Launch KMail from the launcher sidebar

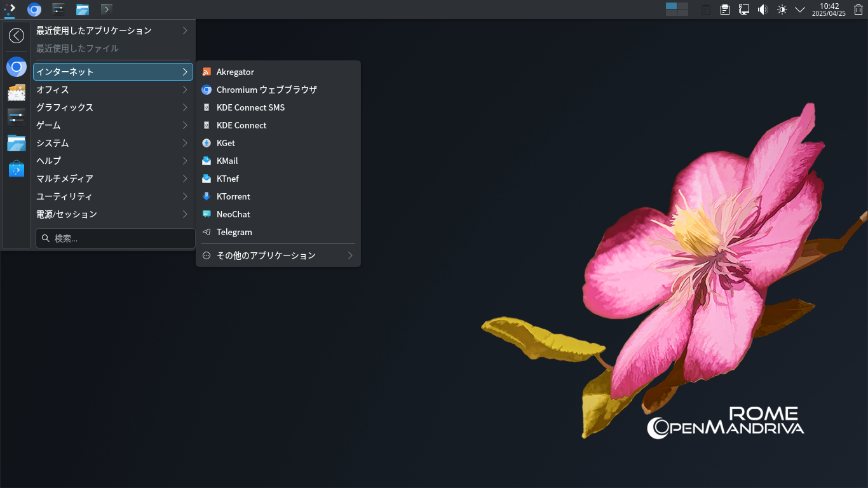(17, 92)
